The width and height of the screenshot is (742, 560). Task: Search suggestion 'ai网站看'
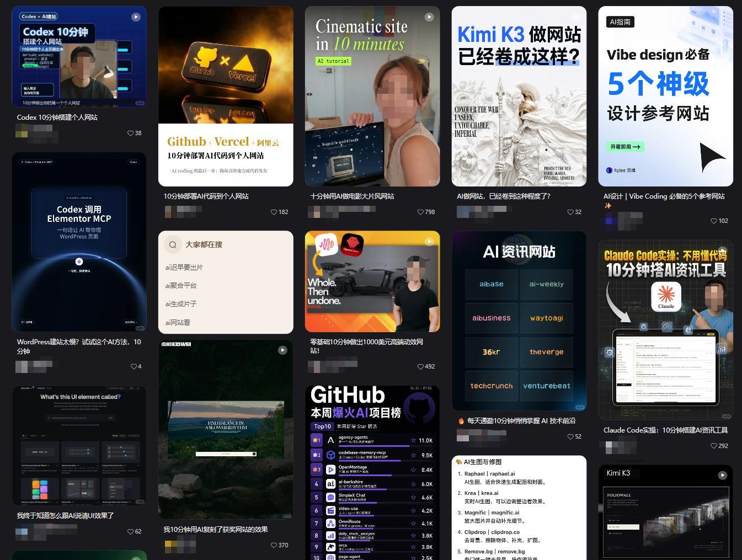click(178, 322)
